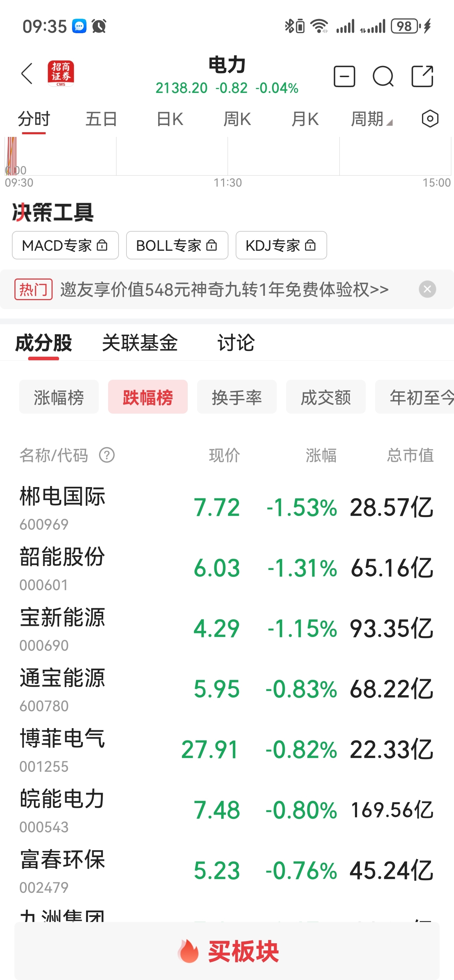Viewport: 454px width, 980px height.
Task: Tap the back arrow icon
Action: coord(27,74)
